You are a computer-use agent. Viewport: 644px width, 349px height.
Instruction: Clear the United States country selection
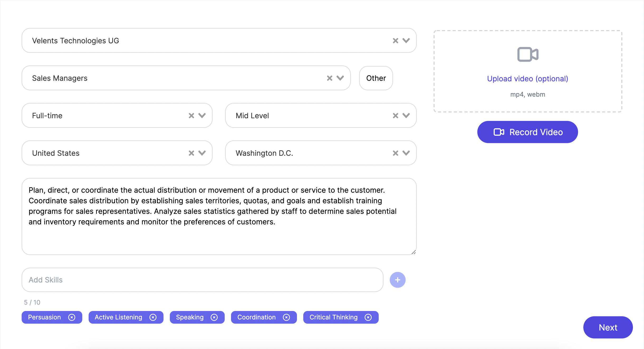coord(191,153)
